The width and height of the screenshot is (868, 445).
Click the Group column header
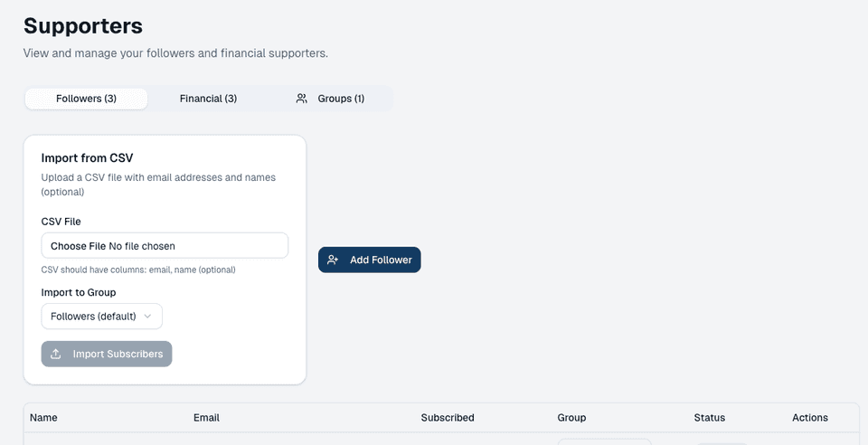coord(571,418)
